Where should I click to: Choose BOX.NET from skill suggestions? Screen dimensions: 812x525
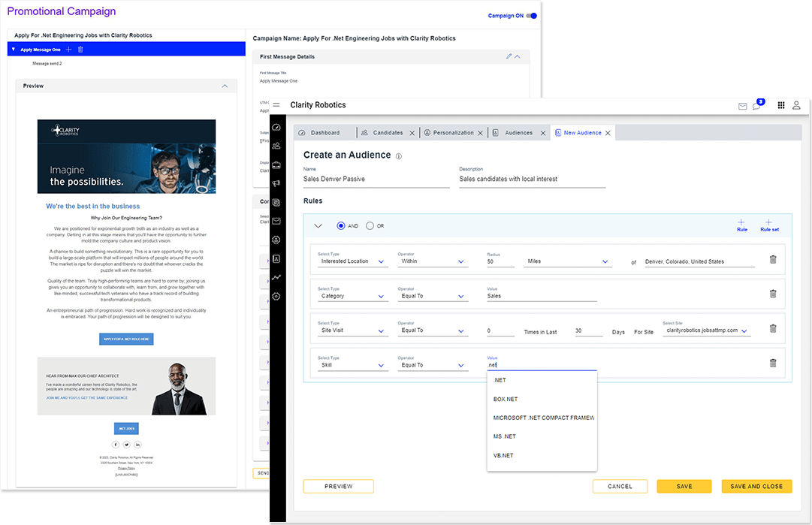click(x=542, y=399)
